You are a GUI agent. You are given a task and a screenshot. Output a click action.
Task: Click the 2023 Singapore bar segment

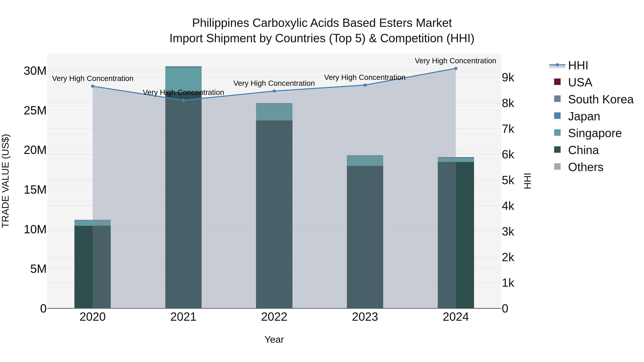click(x=365, y=161)
